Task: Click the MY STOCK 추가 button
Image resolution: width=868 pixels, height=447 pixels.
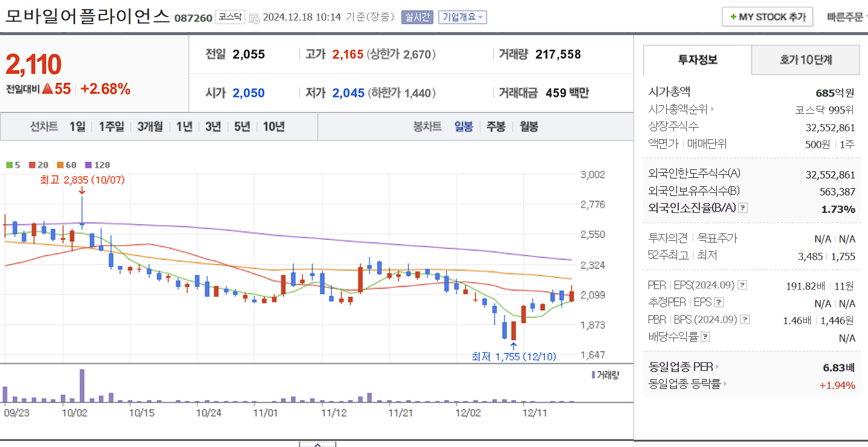Action: tap(767, 16)
